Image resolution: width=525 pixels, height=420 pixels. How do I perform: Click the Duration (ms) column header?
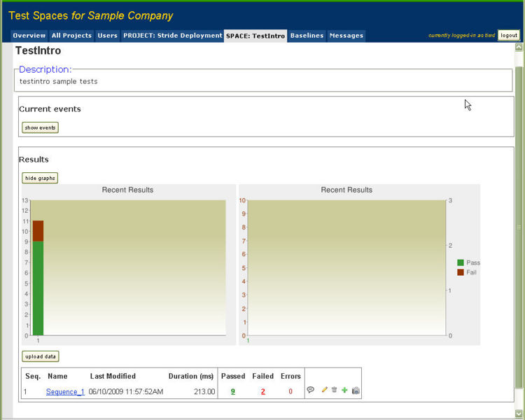coord(191,376)
